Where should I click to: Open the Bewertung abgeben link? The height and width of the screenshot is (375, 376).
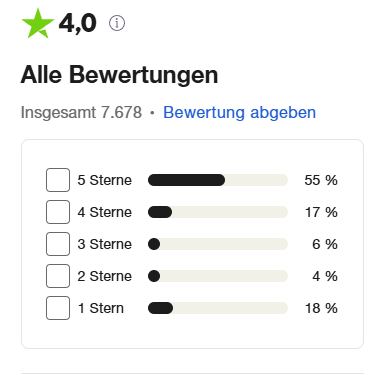[239, 112]
